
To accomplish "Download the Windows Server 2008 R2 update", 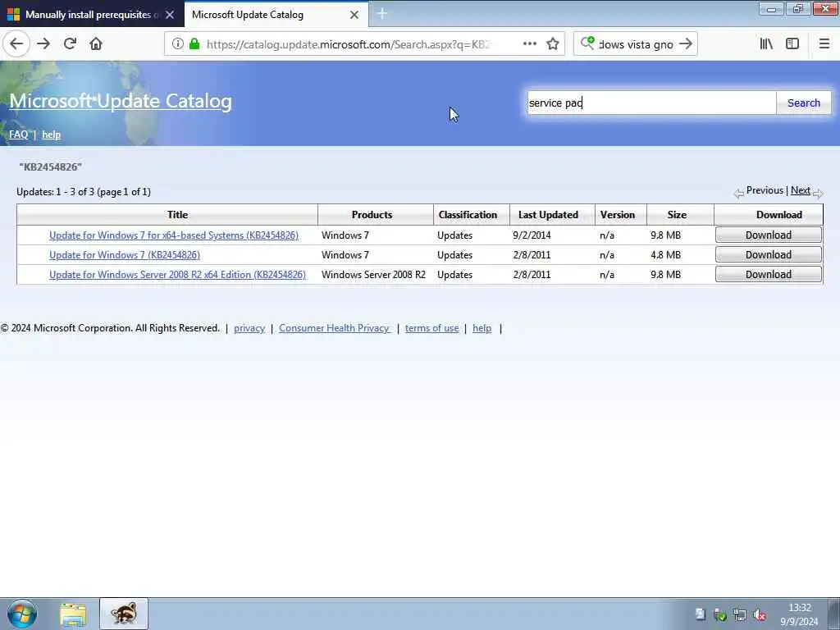I will (x=768, y=274).
